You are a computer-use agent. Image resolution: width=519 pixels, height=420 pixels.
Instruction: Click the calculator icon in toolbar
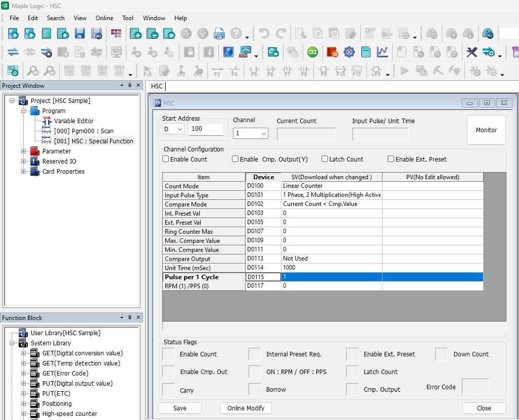click(366, 52)
